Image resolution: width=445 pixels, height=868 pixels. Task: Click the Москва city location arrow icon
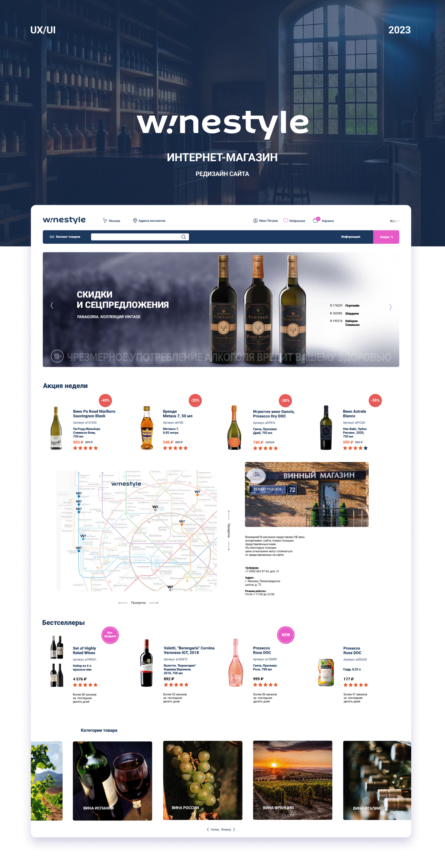point(105,221)
